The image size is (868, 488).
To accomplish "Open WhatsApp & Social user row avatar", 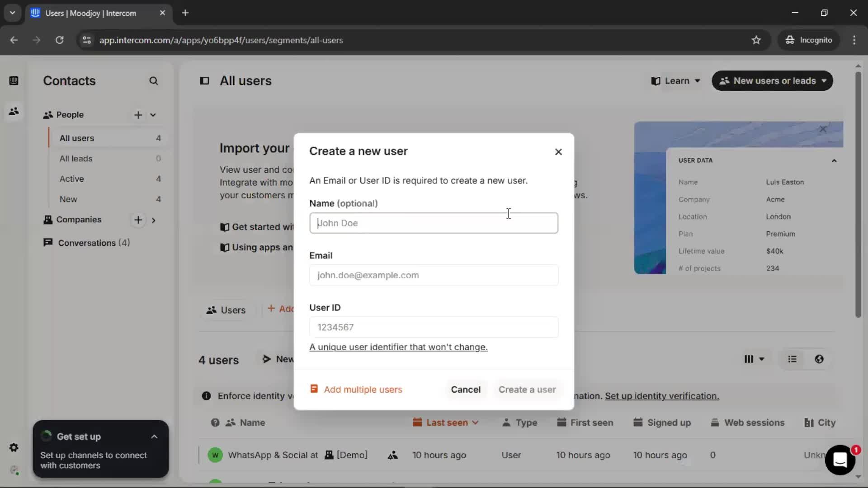I will 215,455.
